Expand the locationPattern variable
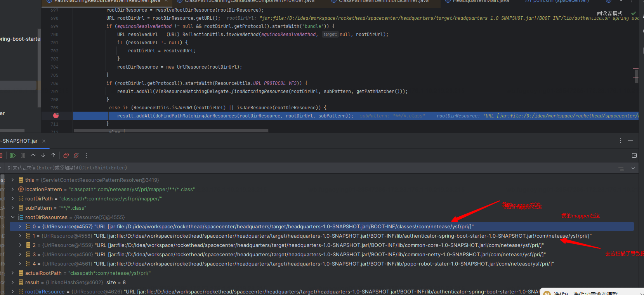This screenshot has width=644, height=295. tap(13, 189)
